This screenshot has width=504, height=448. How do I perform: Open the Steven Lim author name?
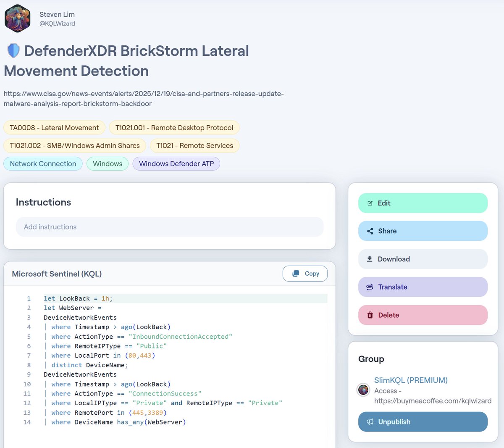click(x=57, y=14)
